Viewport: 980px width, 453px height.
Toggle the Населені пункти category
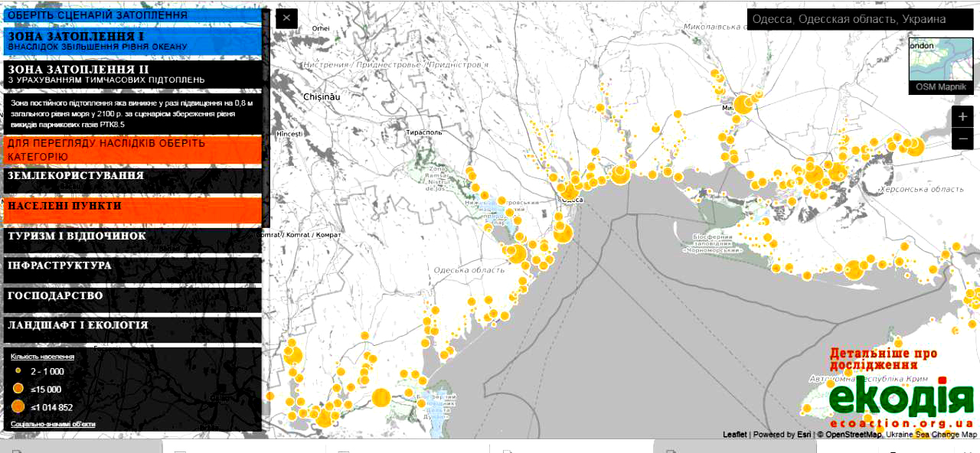[x=132, y=207]
